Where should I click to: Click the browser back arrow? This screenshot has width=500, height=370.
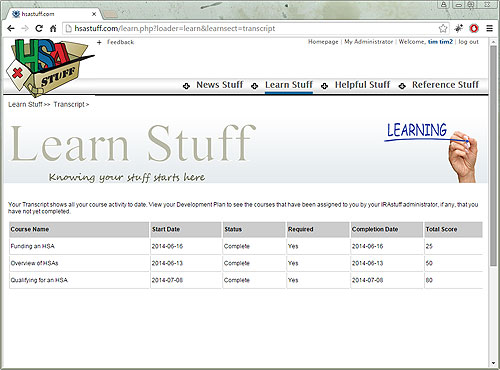coord(11,28)
